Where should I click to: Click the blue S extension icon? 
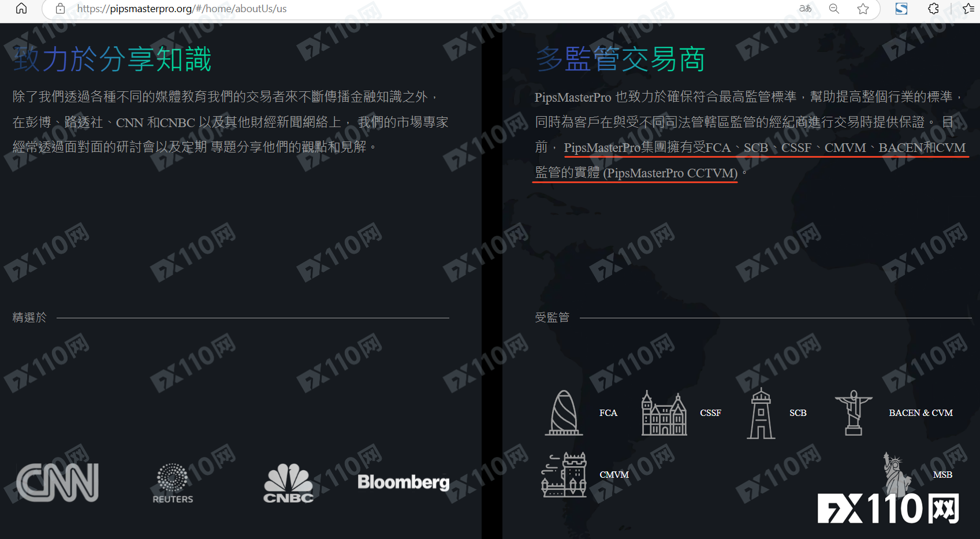pyautogui.click(x=901, y=9)
